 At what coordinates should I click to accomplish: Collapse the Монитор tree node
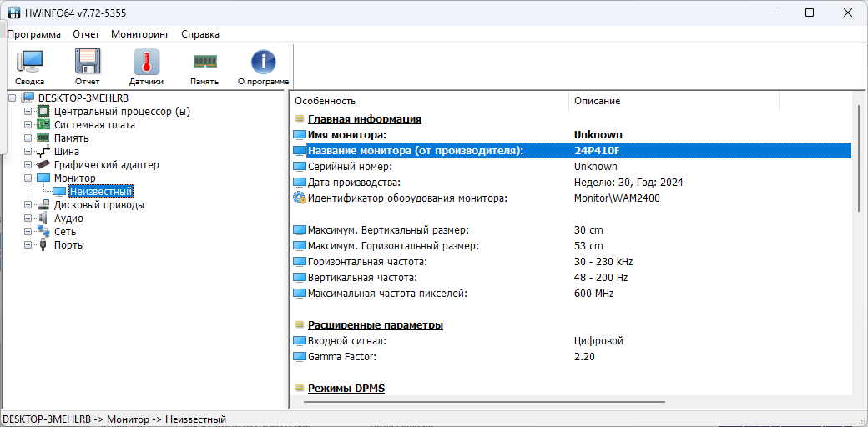[x=28, y=178]
